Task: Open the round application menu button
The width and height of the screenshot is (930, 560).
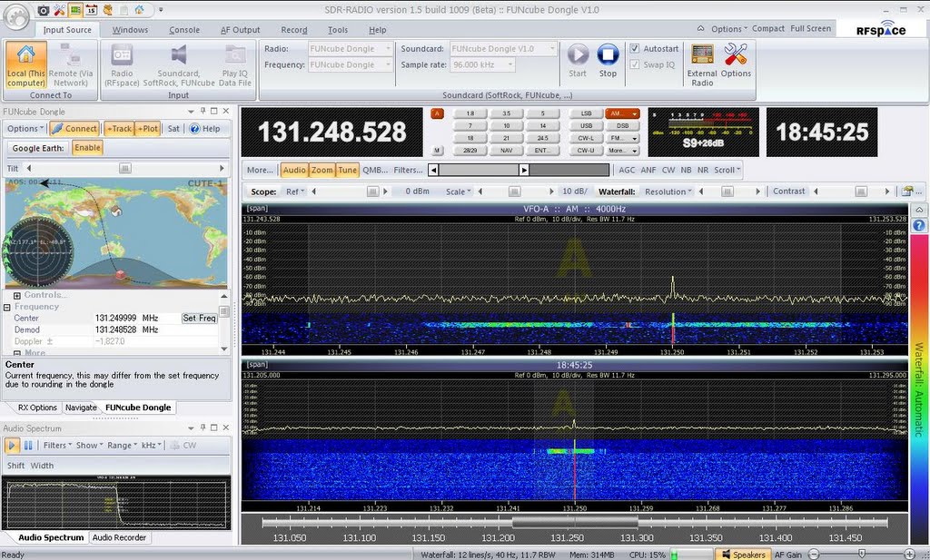Action: click(x=16, y=17)
